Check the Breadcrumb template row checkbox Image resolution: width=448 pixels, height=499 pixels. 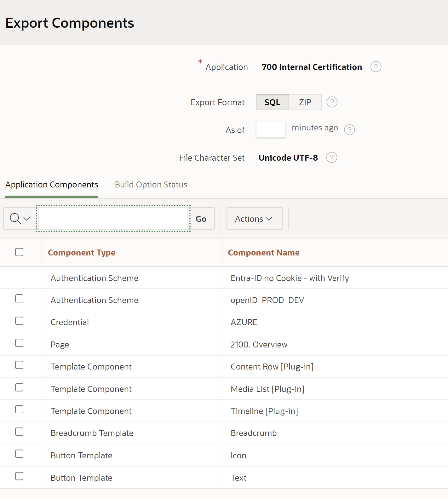click(x=19, y=432)
